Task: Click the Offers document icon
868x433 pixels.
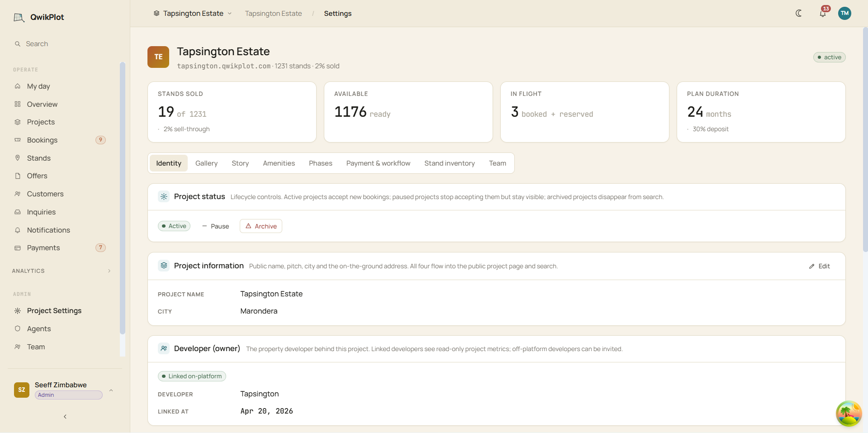Action: (x=18, y=176)
